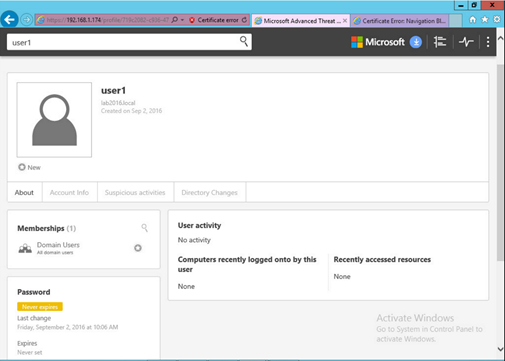The height and width of the screenshot is (361, 505).
Task: Click the user1 profile picture
Action: point(54,120)
